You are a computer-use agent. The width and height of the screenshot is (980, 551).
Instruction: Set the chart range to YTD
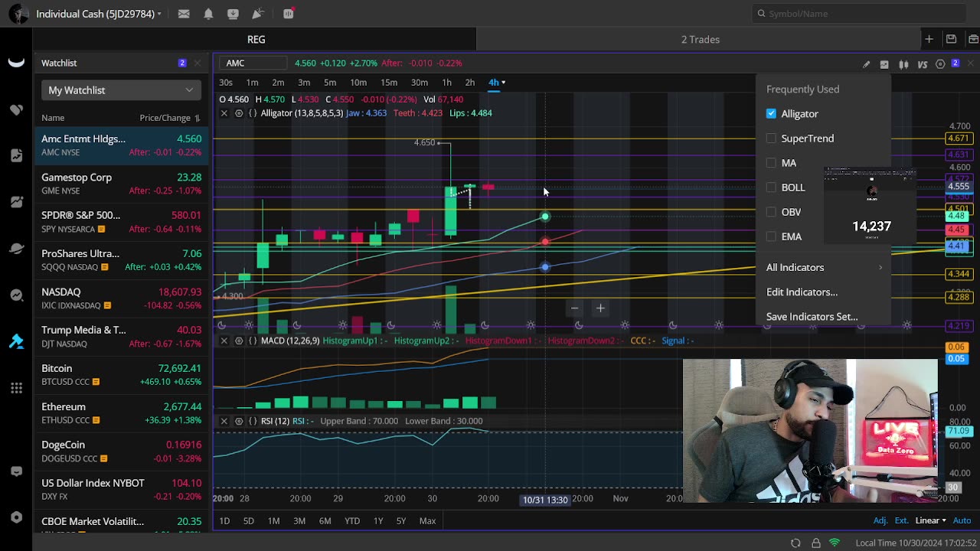[351, 521]
